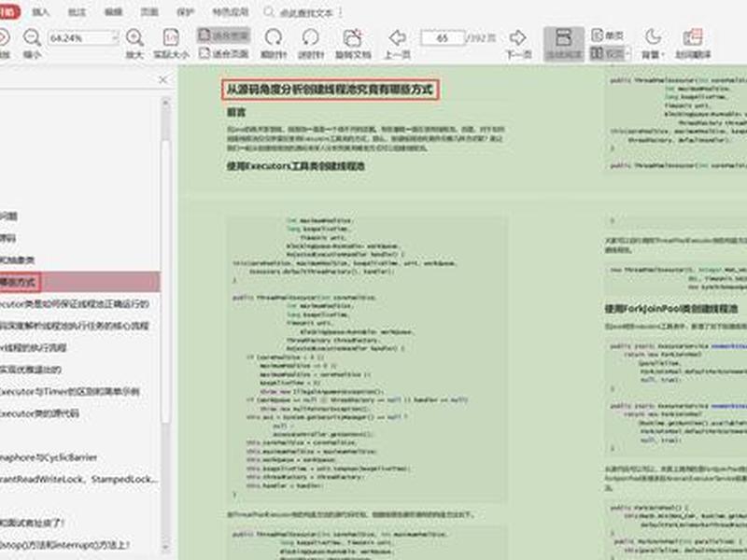The width and height of the screenshot is (747, 560).
Task: Select the fit page (适合页面) option
Action: point(223,53)
